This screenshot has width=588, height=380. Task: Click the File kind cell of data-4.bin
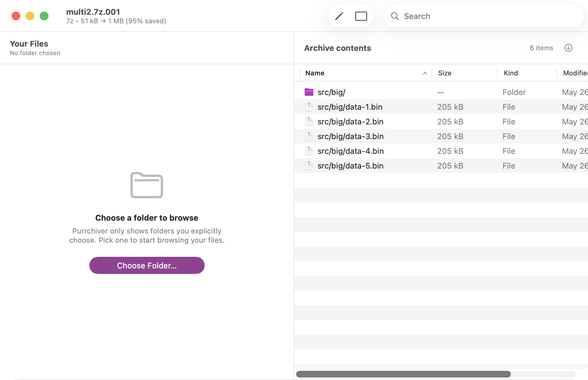pos(509,151)
